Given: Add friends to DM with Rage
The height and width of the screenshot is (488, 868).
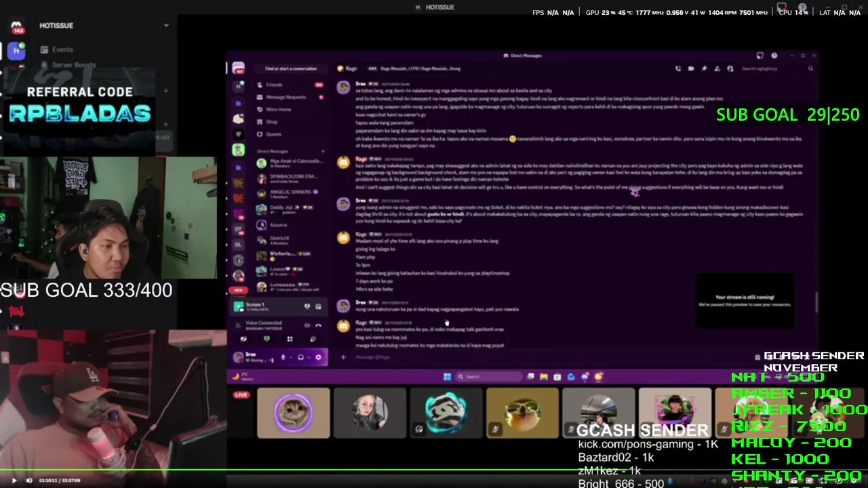Looking at the screenshot, I should click(x=717, y=68).
